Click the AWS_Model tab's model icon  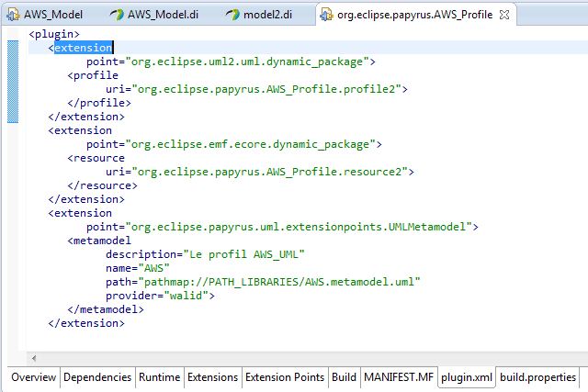click(x=14, y=15)
